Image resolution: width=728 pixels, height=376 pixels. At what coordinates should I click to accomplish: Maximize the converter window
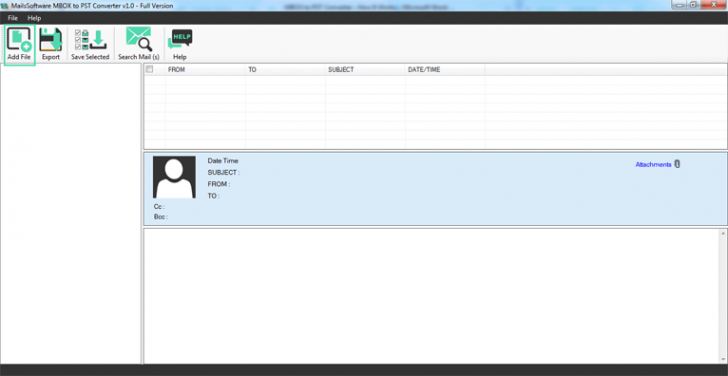(x=694, y=5)
